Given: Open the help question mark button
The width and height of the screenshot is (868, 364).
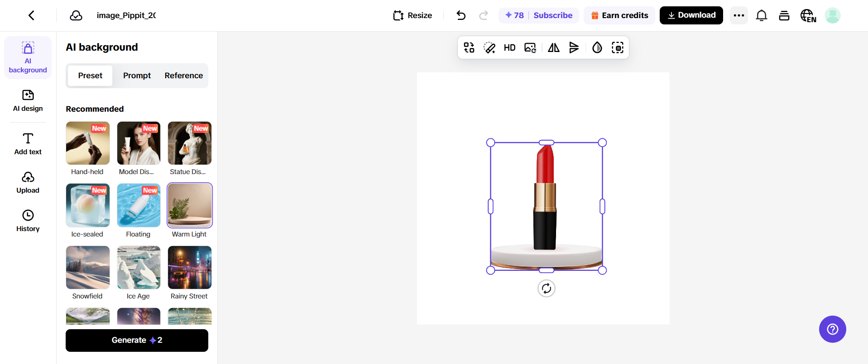Looking at the screenshot, I should pos(832,329).
